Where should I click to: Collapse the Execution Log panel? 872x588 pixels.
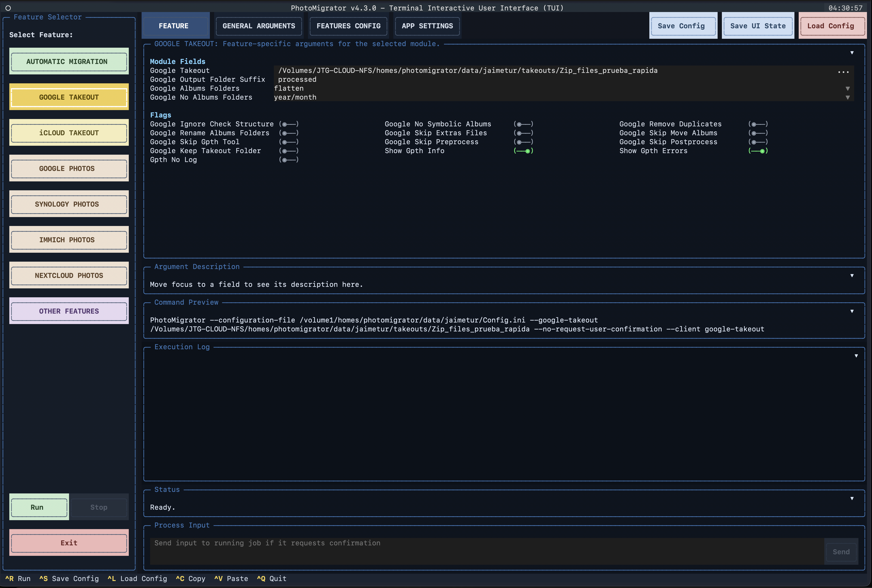point(856,356)
